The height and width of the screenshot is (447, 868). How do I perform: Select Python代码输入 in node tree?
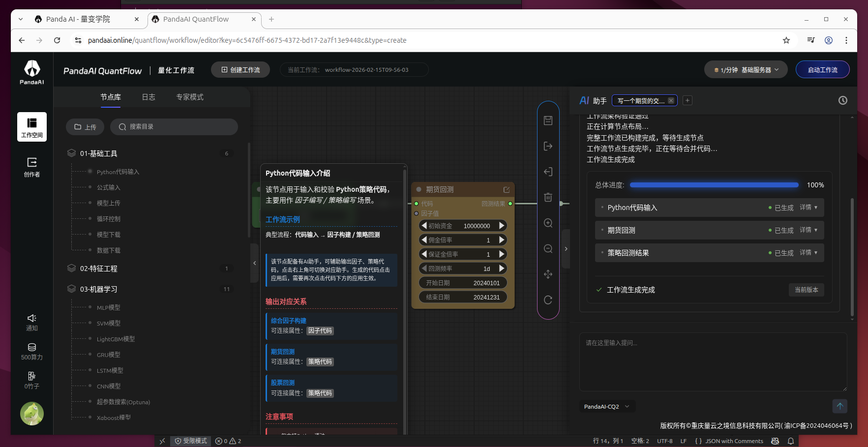118,172
